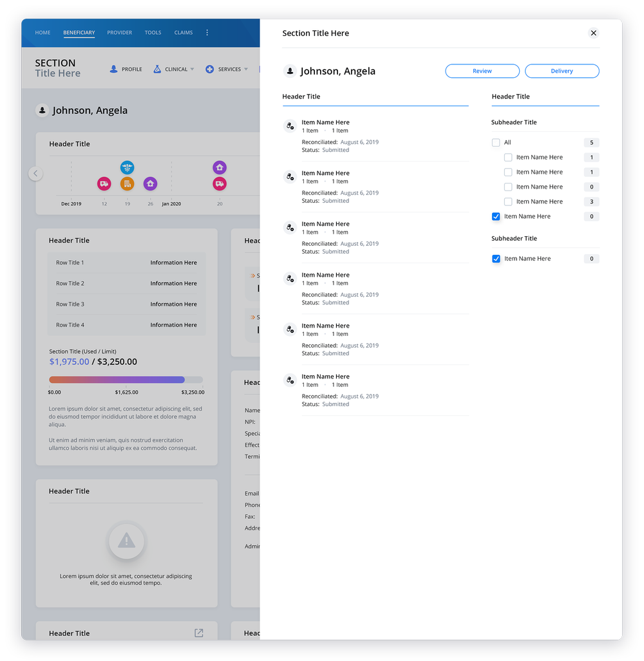Expand the Services dropdown
Screen dimensions: 644x661
pos(247,68)
